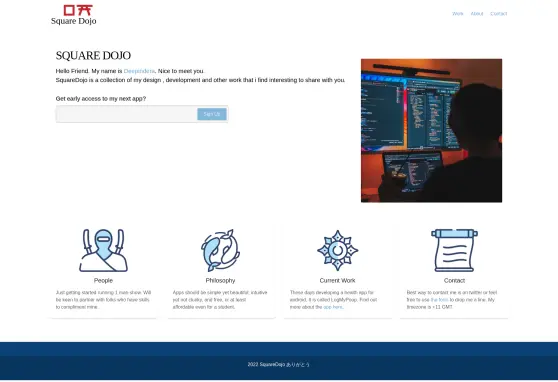Click the scroll Contact icon
Image resolution: width=558 pixels, height=382 pixels.
pos(454,250)
